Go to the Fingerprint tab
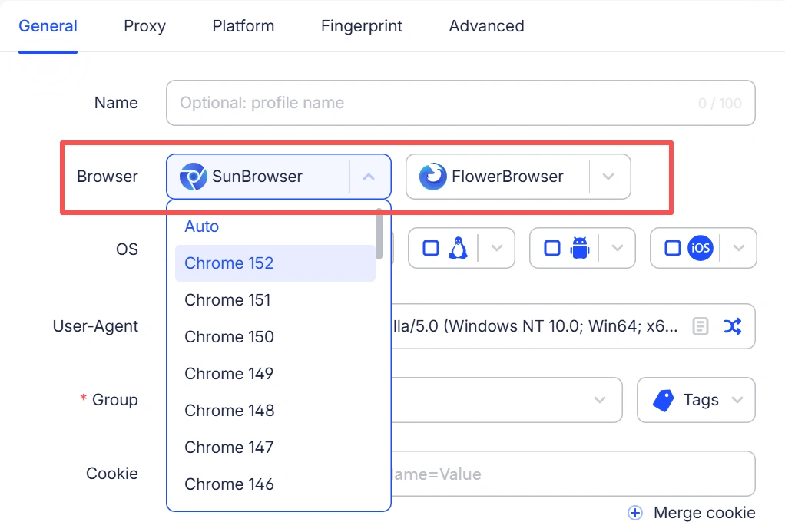 pos(362,26)
